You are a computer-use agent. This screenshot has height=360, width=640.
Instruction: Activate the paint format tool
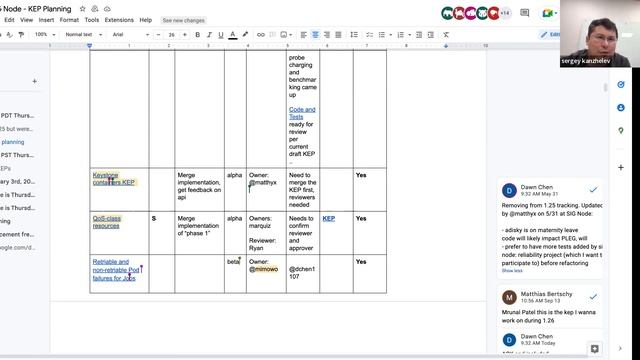coord(21,35)
